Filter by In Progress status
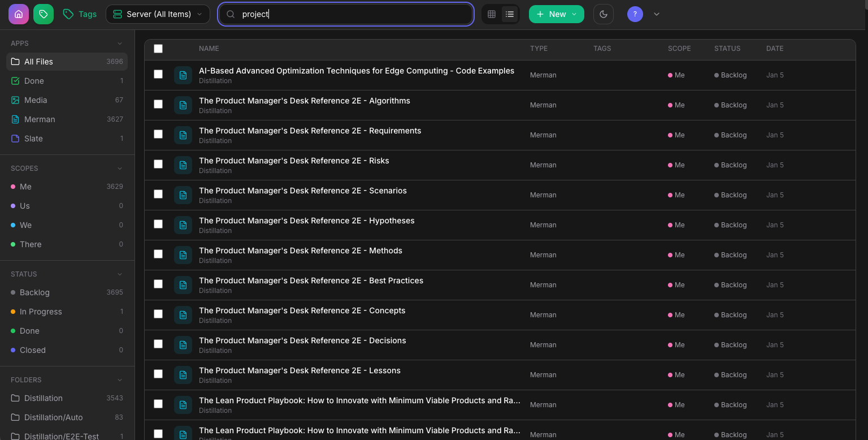Viewport: 868px width, 440px height. click(41, 312)
